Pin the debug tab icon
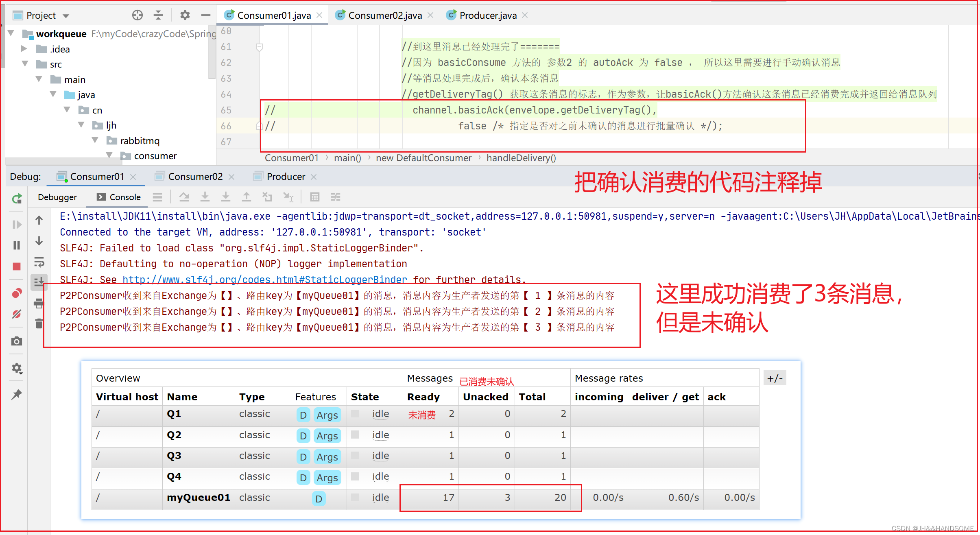The image size is (980, 535). 17,394
